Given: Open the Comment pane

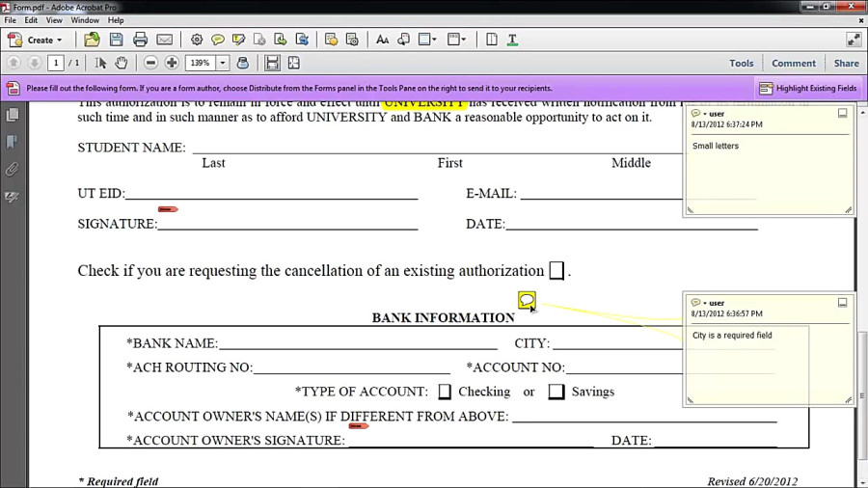Looking at the screenshot, I should pos(794,63).
